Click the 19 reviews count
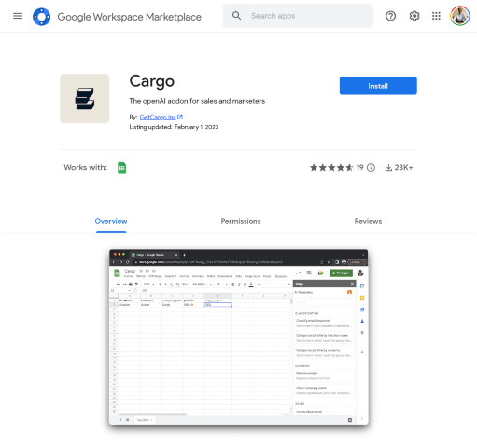Viewport: 477px width, 448px height. 359,167
